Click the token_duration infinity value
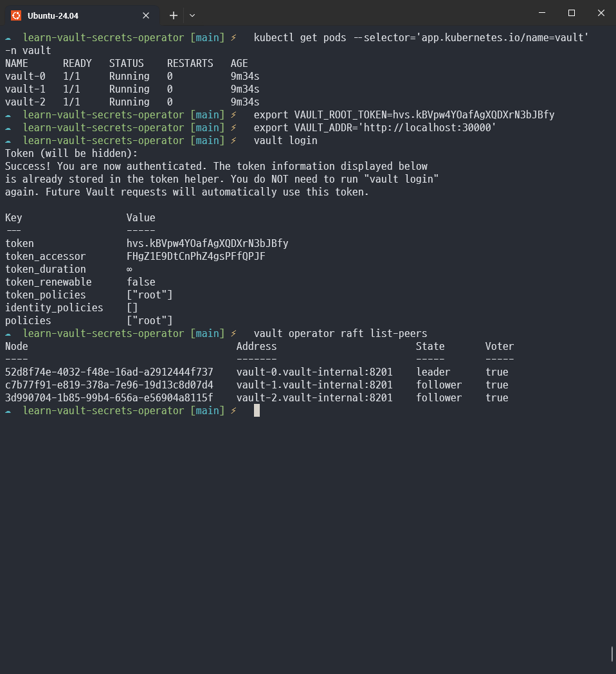 (x=129, y=269)
